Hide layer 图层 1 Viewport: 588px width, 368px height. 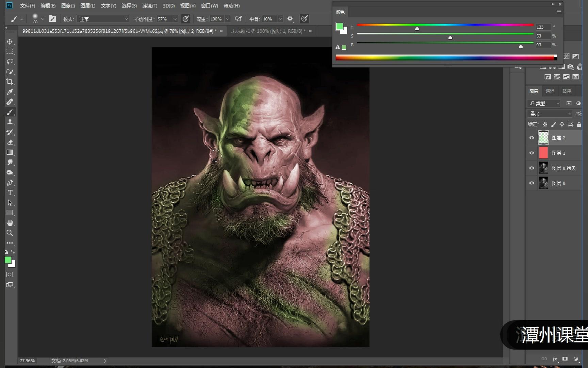(532, 153)
